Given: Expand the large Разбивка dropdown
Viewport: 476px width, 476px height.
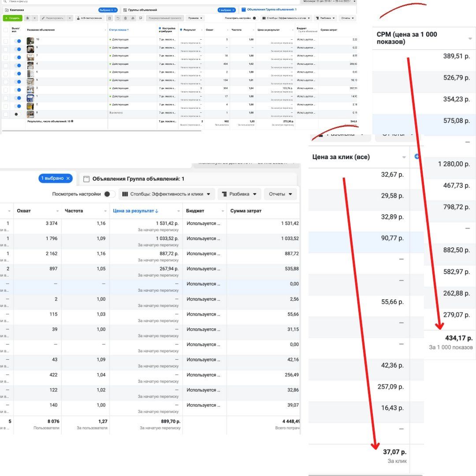Looking at the screenshot, I should [239, 194].
